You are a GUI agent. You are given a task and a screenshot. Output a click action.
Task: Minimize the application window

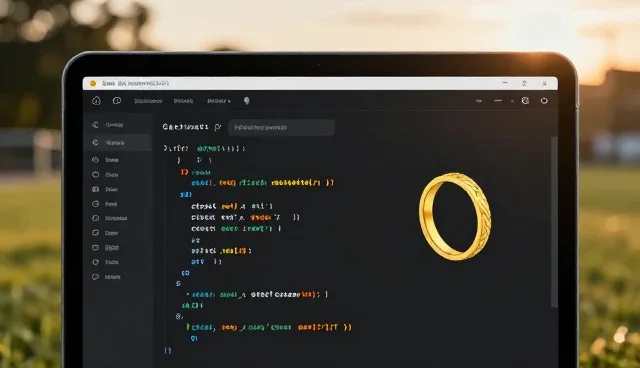[505, 83]
